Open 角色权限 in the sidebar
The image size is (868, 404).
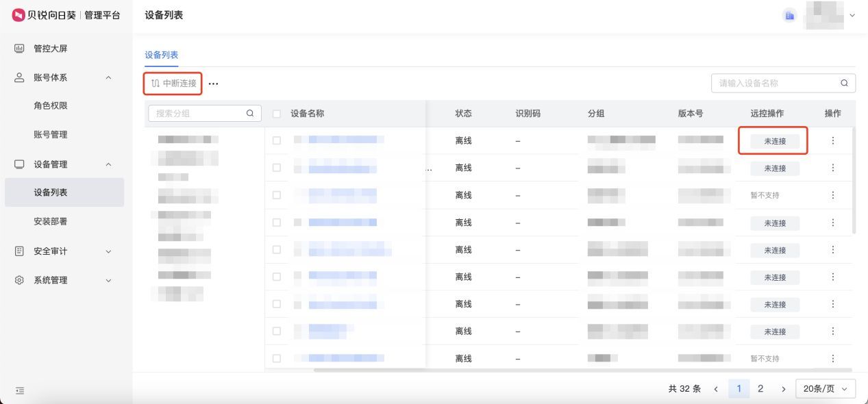[51, 105]
